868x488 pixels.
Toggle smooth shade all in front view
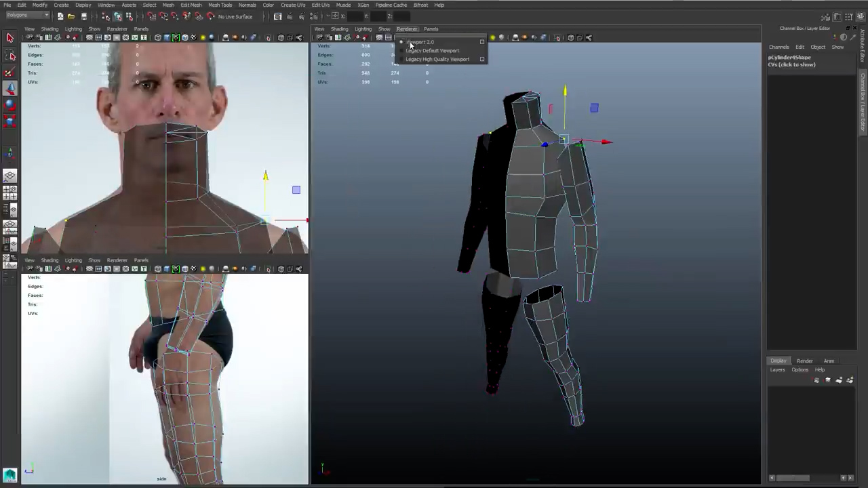click(167, 37)
